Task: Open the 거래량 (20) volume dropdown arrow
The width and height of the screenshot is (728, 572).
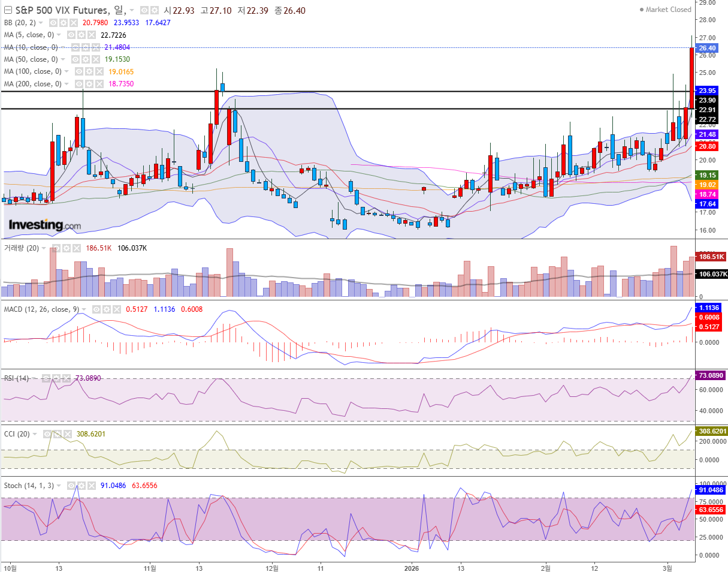Action: (x=44, y=248)
